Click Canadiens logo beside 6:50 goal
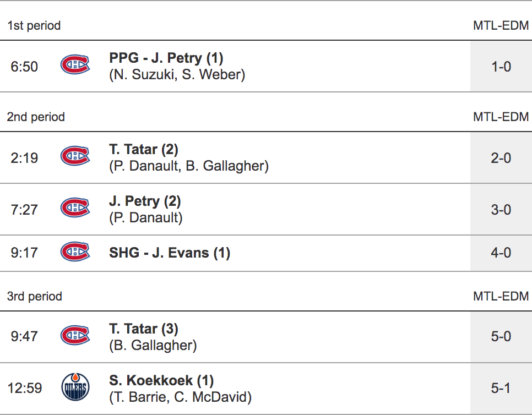 [x=75, y=66]
